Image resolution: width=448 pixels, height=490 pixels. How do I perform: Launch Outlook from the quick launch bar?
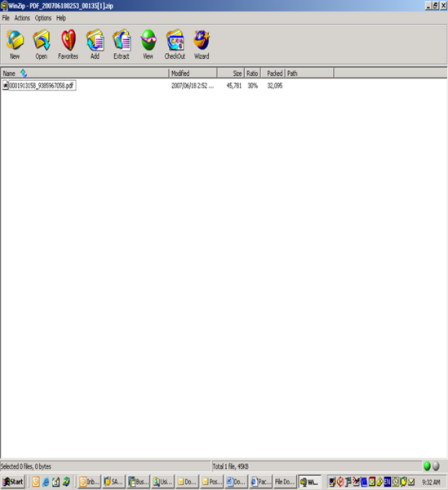pyautogui.click(x=36, y=482)
